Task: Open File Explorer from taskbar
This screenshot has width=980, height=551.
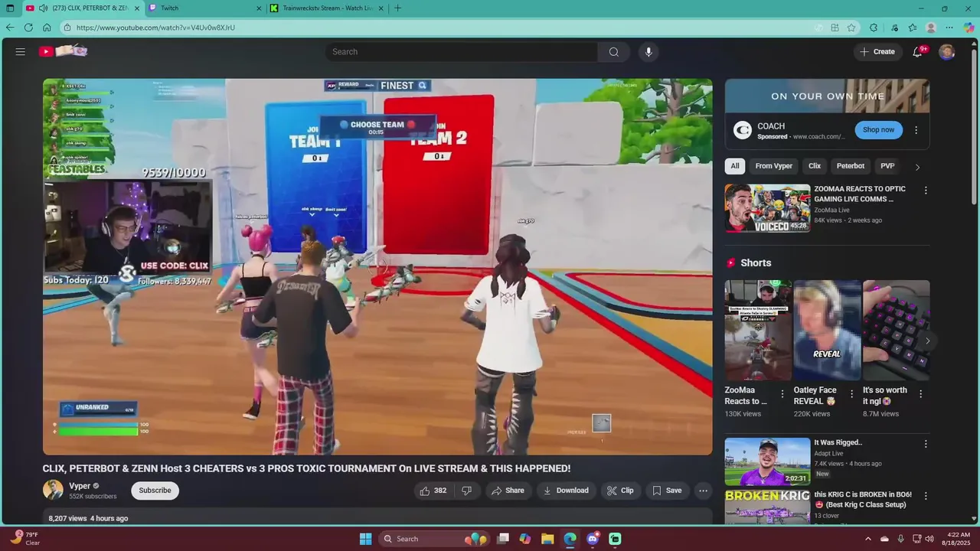Action: (x=547, y=539)
